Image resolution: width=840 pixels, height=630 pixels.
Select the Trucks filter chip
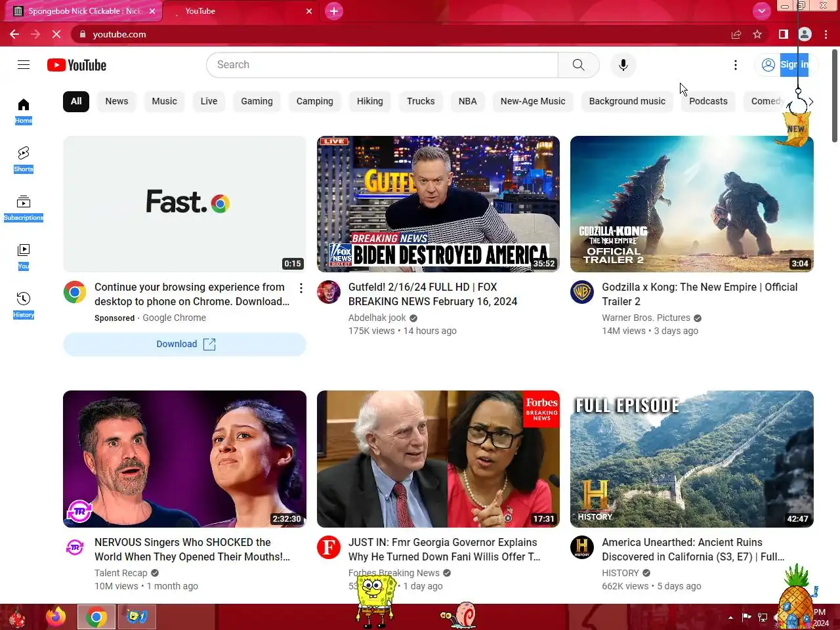(x=421, y=101)
